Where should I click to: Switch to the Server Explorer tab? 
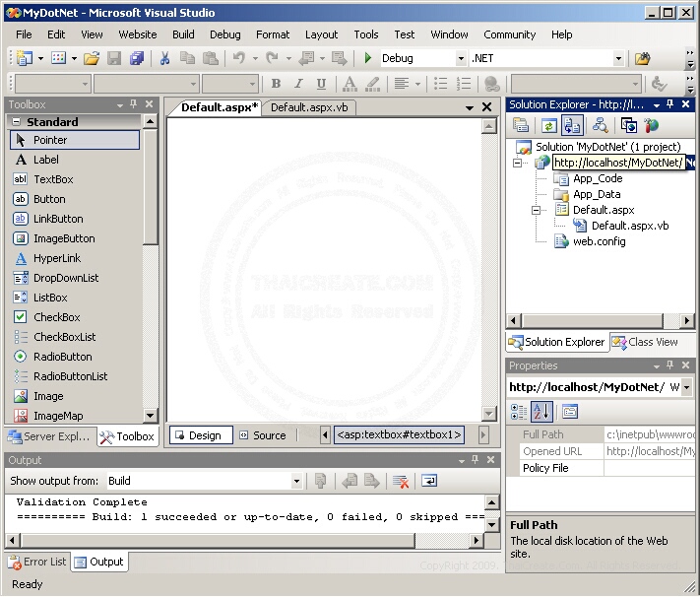click(49, 436)
